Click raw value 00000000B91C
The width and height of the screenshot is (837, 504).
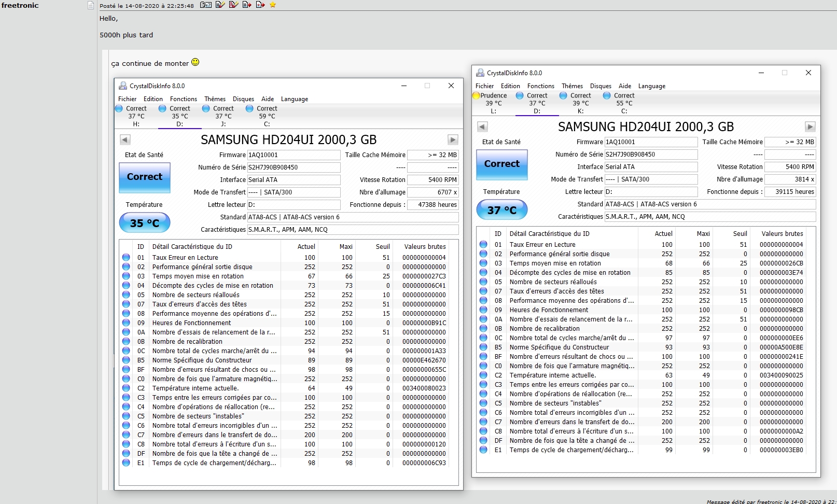point(424,323)
